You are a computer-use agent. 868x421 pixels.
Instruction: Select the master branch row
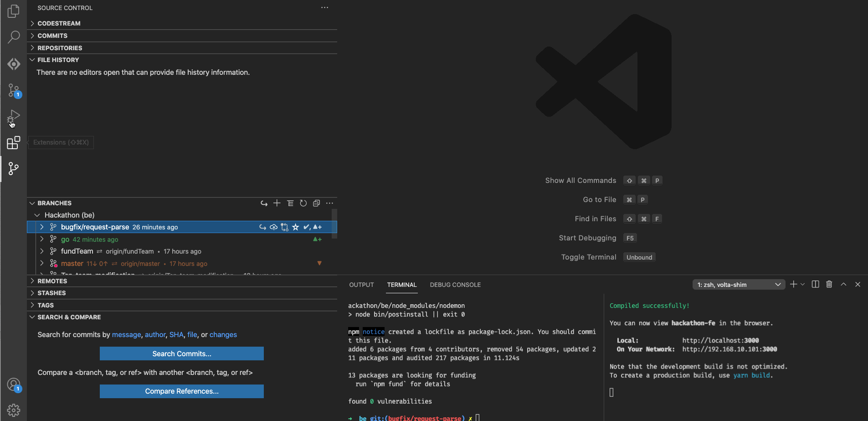(182, 264)
